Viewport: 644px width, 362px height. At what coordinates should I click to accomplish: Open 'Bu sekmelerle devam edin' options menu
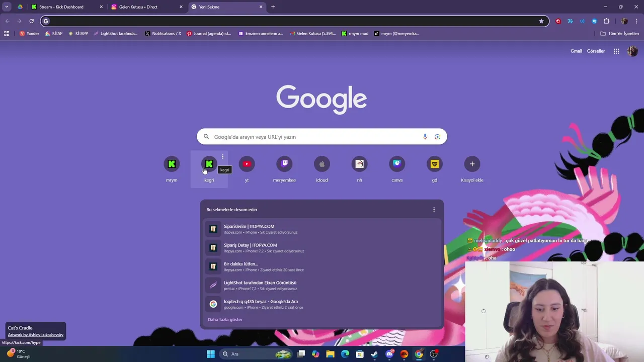click(434, 210)
